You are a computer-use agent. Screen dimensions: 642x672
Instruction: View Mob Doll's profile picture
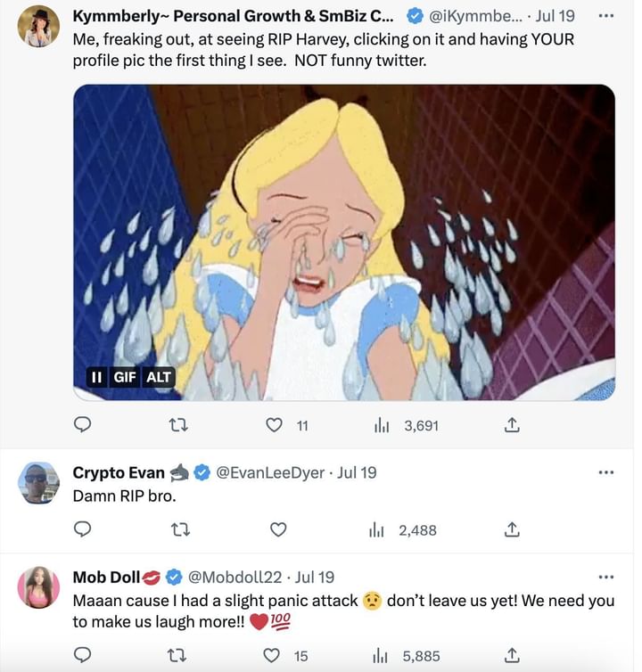(x=38, y=587)
